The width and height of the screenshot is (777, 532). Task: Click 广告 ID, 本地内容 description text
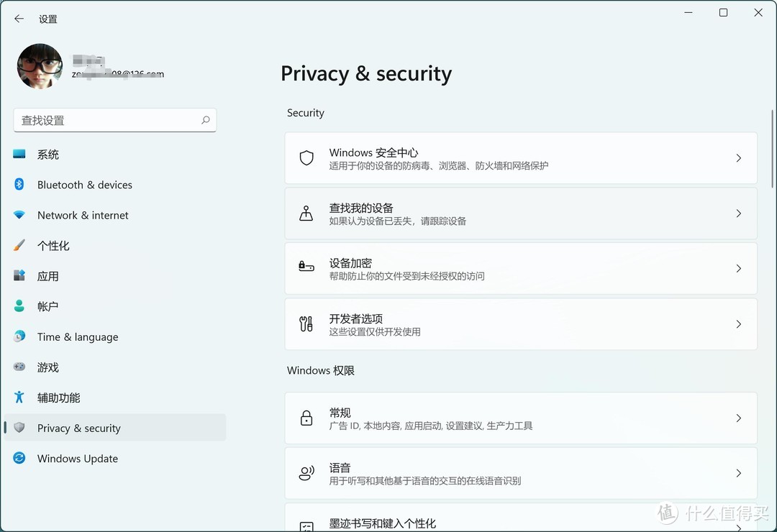coord(431,426)
